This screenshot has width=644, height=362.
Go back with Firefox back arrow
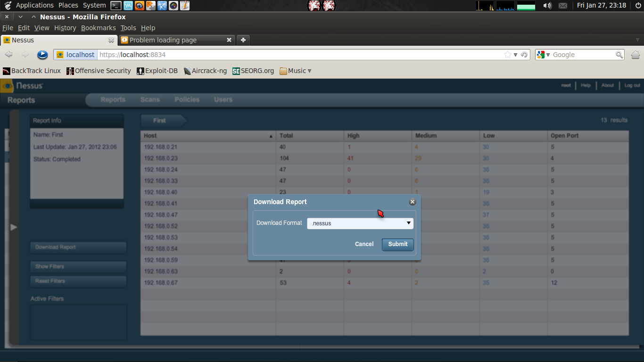8,55
